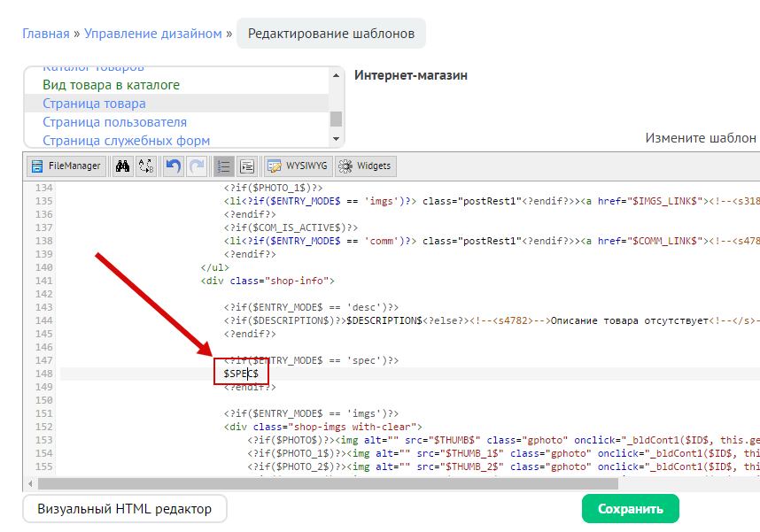Open the FileManager tool
The image size is (760, 532).
(x=66, y=166)
